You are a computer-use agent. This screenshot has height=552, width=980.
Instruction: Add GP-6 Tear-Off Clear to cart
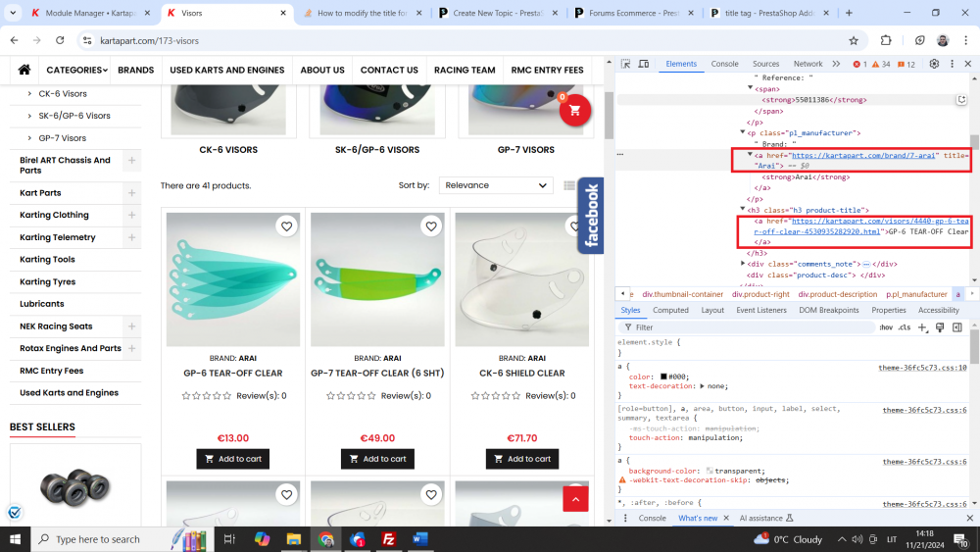pyautogui.click(x=232, y=459)
